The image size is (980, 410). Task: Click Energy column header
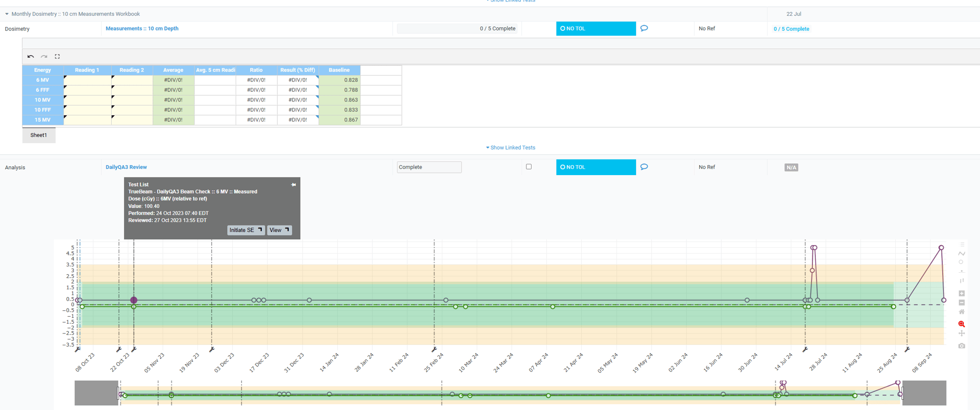pos(43,70)
